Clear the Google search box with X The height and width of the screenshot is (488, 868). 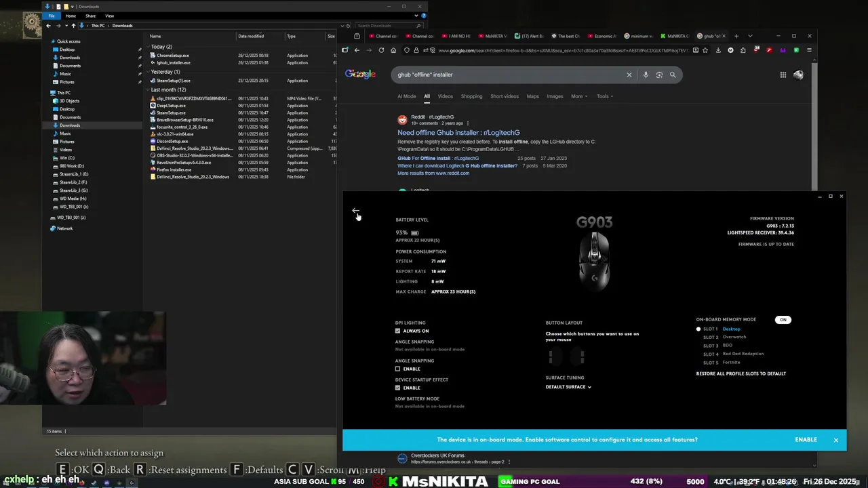(x=629, y=75)
